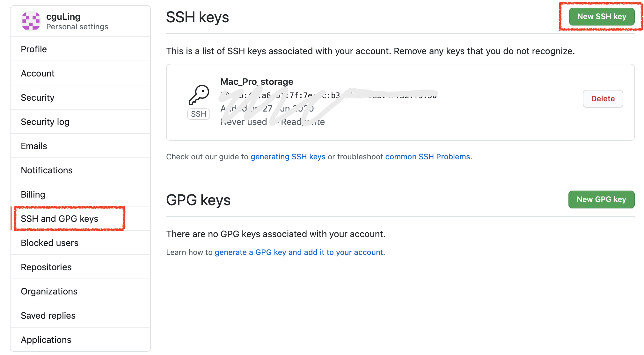Open Saved replies settings
This screenshot has height=355, width=644.
coord(80,315)
